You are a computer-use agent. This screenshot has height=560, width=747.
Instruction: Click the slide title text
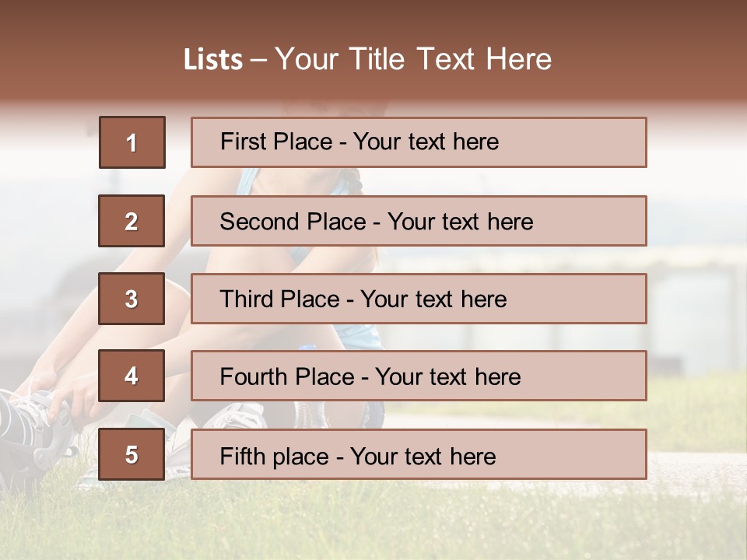[367, 59]
